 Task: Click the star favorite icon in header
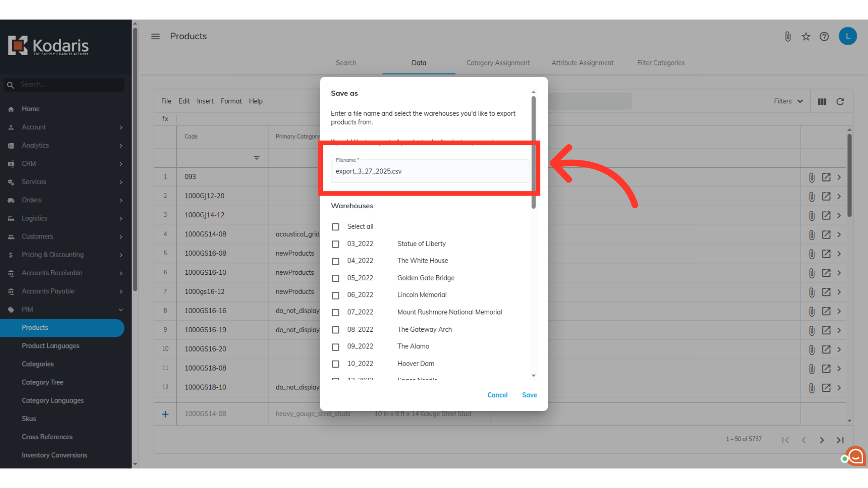tap(806, 37)
